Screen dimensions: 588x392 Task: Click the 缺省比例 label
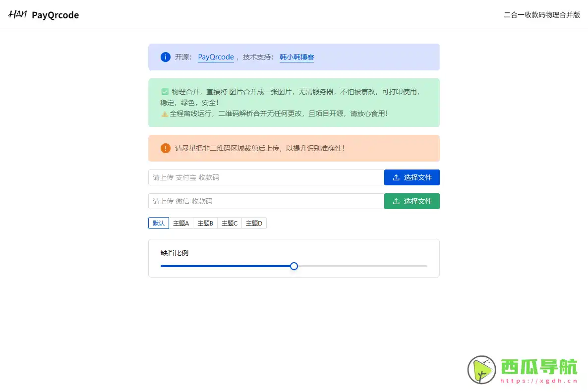pyautogui.click(x=175, y=253)
